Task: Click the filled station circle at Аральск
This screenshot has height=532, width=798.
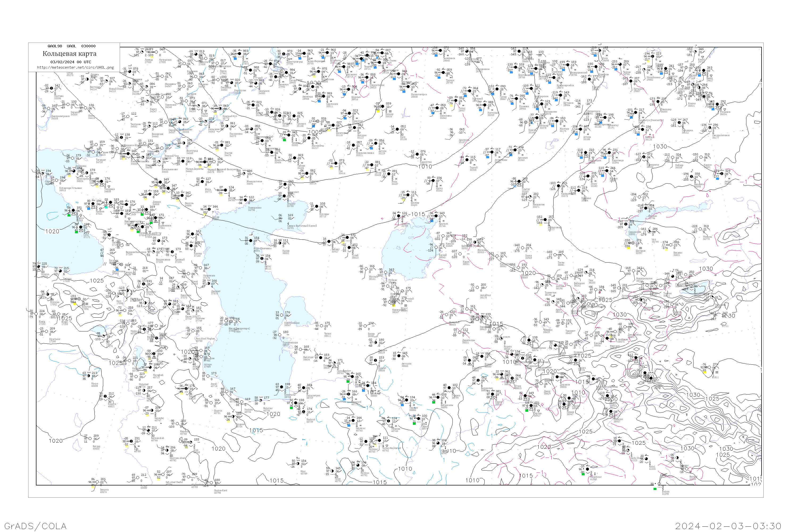Action: coord(436,216)
